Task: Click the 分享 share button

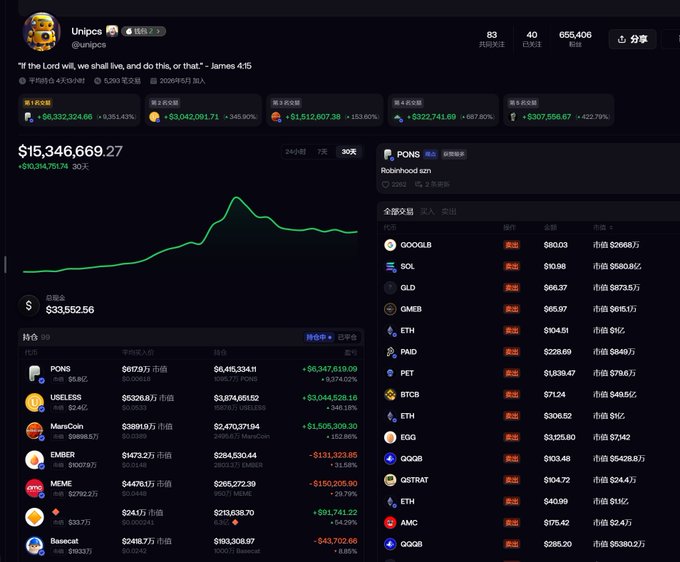Action: coord(632,39)
